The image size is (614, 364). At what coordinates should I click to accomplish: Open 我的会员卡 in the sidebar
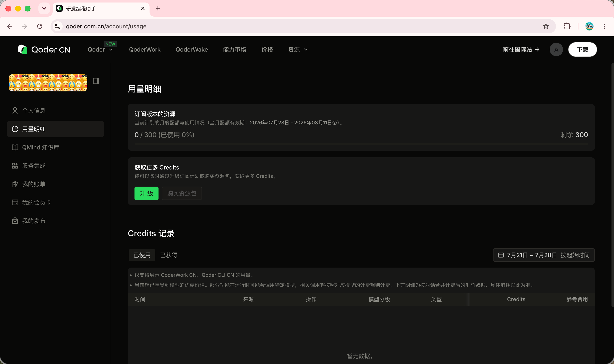pos(55,203)
